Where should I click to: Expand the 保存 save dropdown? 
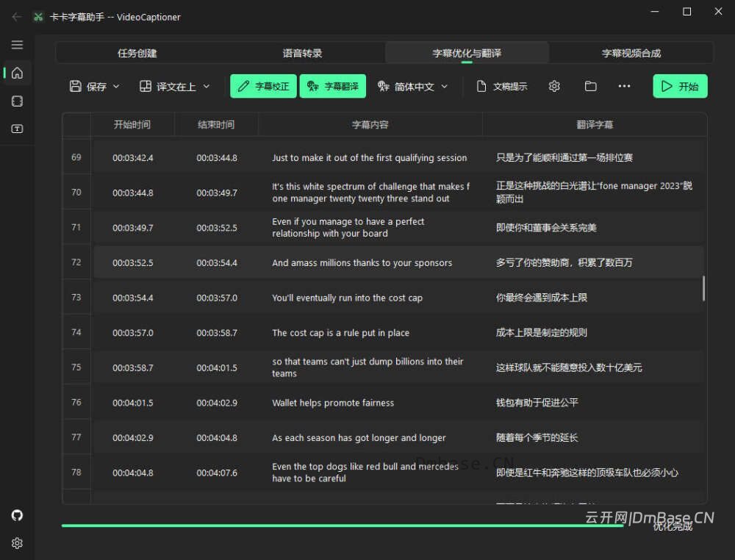[x=94, y=86]
